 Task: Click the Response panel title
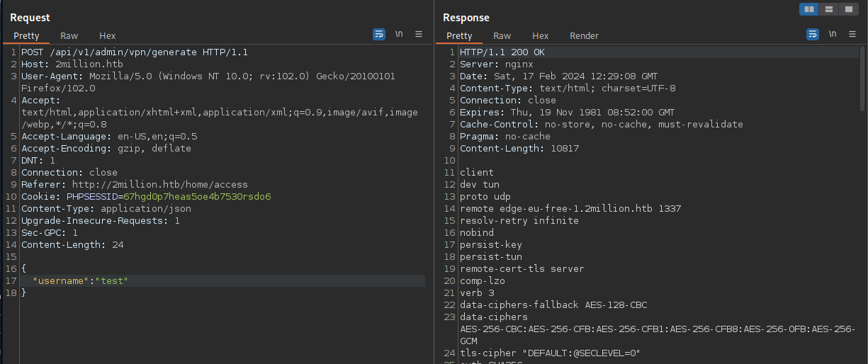[x=466, y=17]
